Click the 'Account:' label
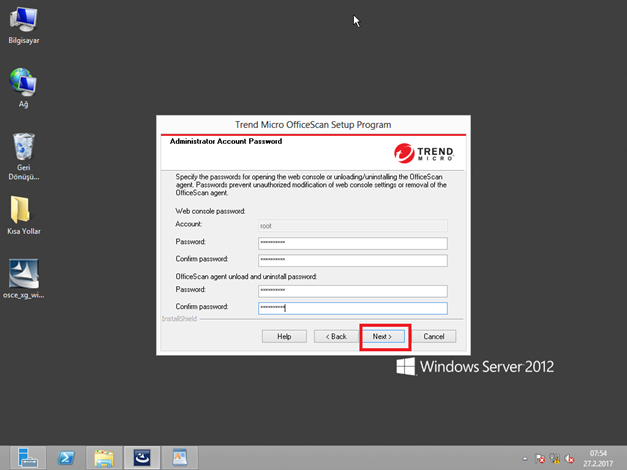Image resolution: width=627 pixels, height=470 pixels. (189, 224)
